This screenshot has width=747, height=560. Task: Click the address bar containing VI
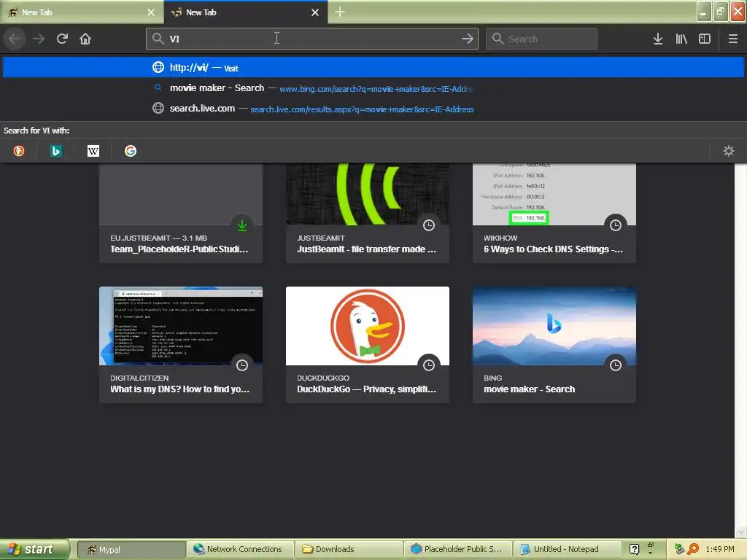click(x=312, y=39)
